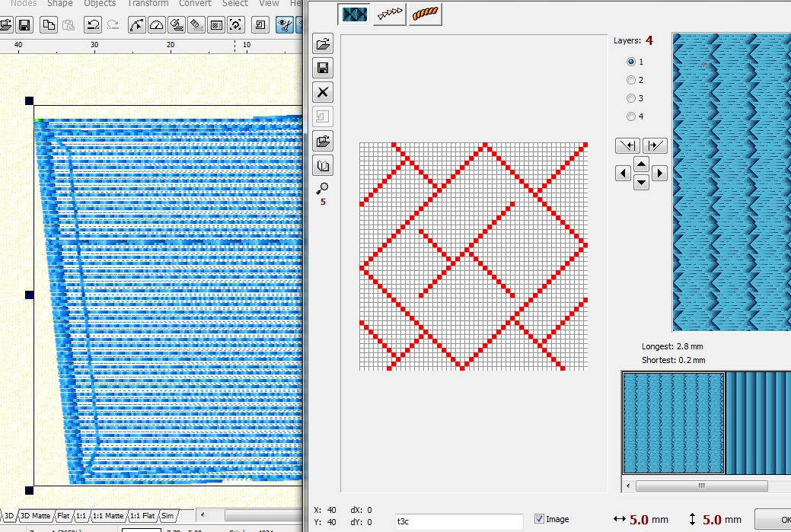This screenshot has width=791, height=532.
Task: Toggle the Image checkbox
Action: pyautogui.click(x=540, y=519)
